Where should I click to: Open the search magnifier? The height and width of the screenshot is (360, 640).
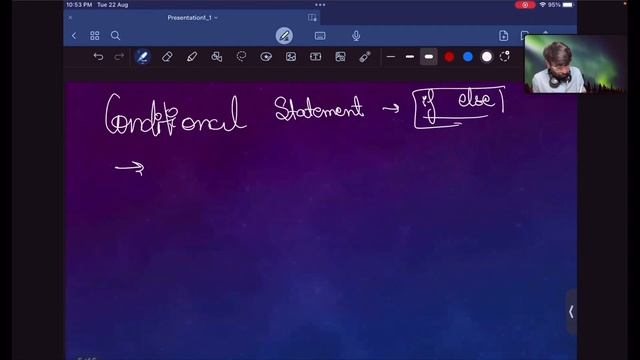pos(116,36)
